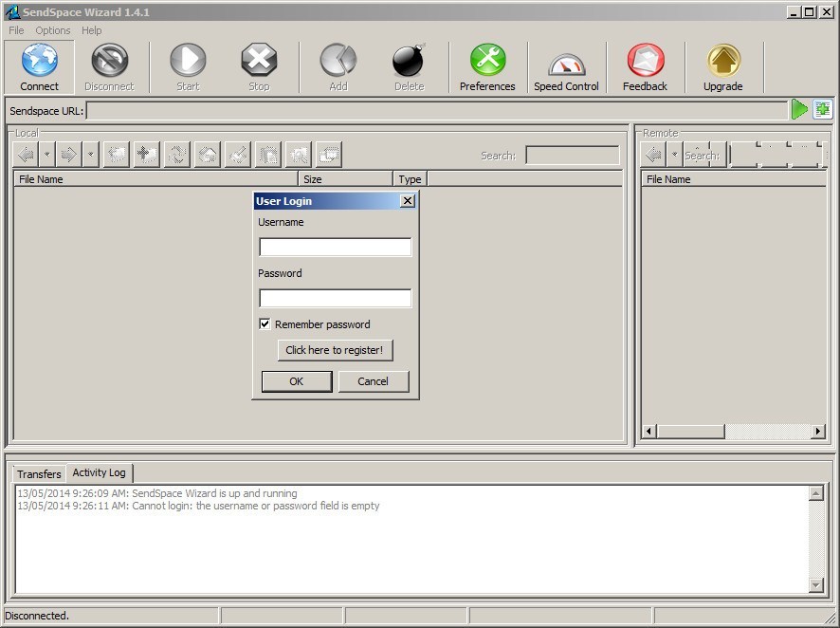Click the Connect globe icon
Image resolution: width=840 pixels, height=628 pixels.
[x=39, y=60]
